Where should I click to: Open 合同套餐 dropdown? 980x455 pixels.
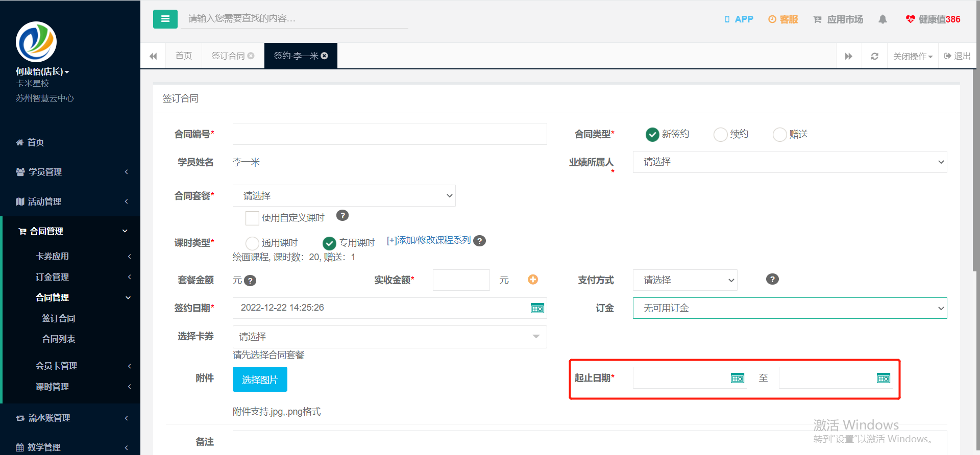pos(344,195)
